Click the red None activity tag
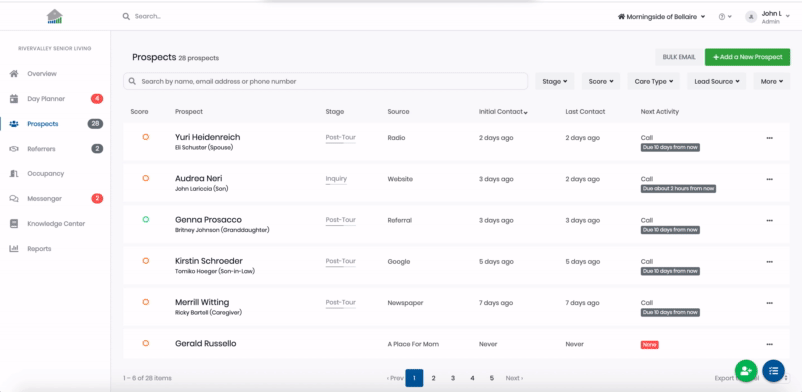This screenshot has width=802, height=392. coord(649,345)
